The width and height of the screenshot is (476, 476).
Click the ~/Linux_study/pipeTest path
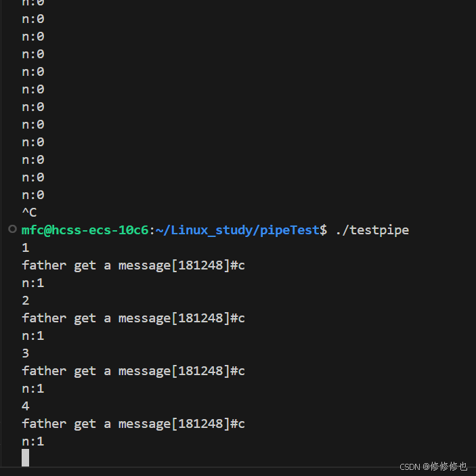(x=238, y=230)
